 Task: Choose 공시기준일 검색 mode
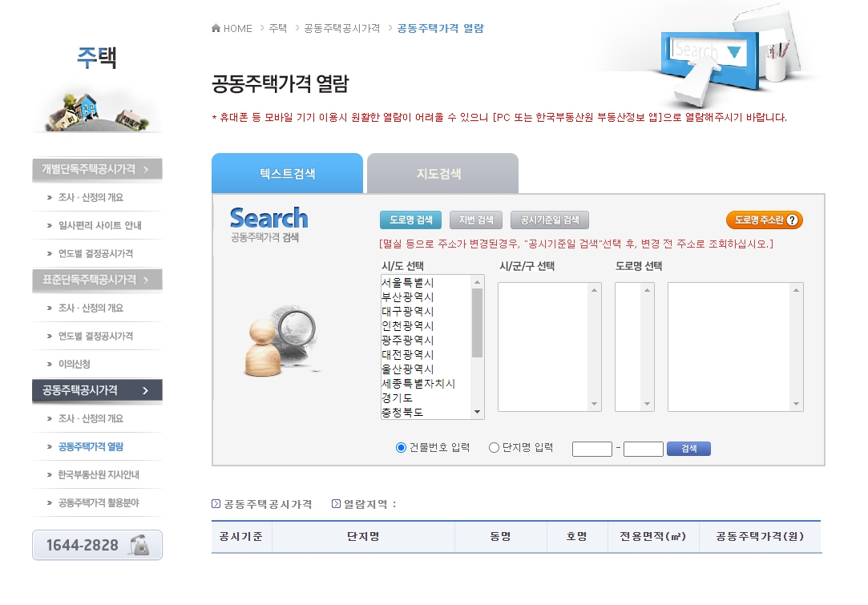[550, 220]
